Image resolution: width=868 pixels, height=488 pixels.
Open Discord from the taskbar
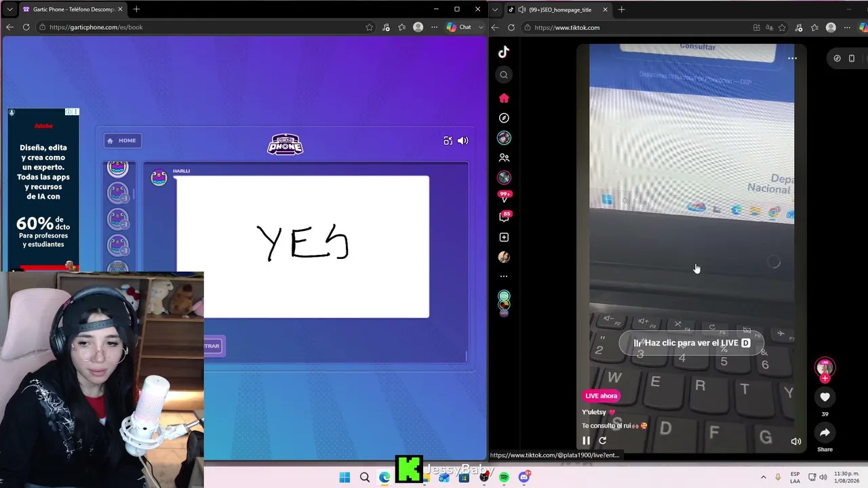[524, 478]
